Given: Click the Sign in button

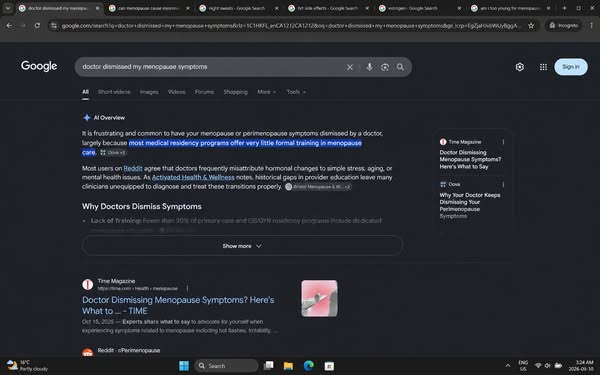Looking at the screenshot, I should click(x=571, y=67).
